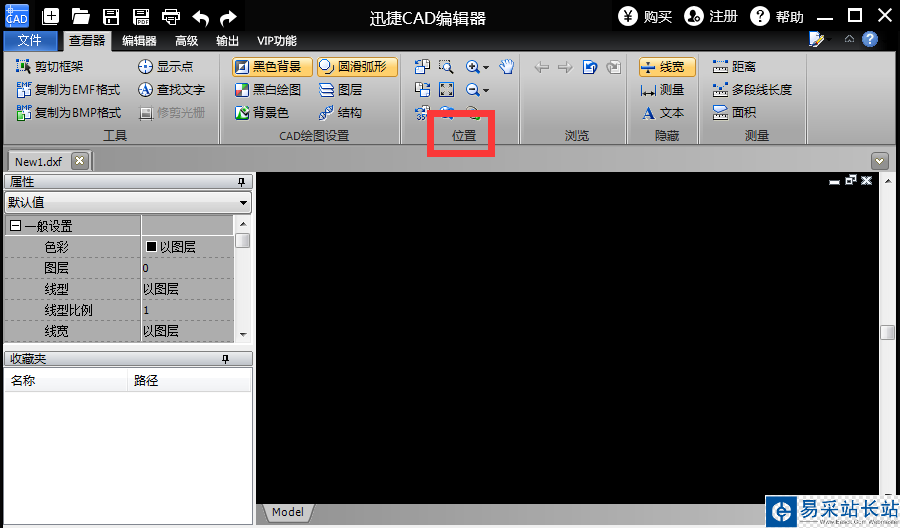The height and width of the screenshot is (528, 900).
Task: Rotate the view counterclockwise icon
Action: (x=422, y=67)
